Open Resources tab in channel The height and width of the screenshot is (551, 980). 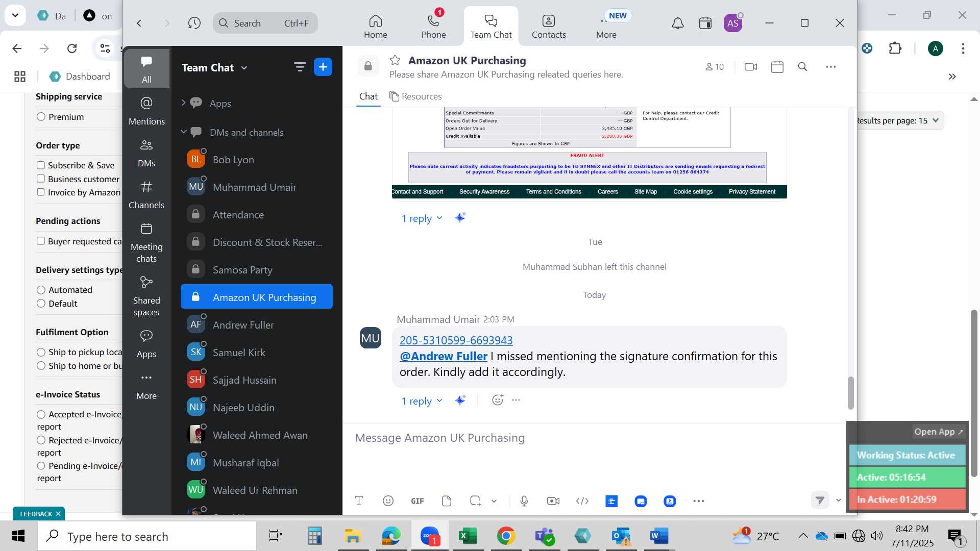pyautogui.click(x=415, y=96)
